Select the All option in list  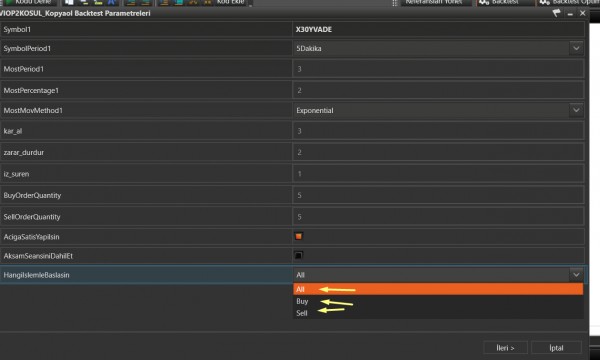click(438, 289)
